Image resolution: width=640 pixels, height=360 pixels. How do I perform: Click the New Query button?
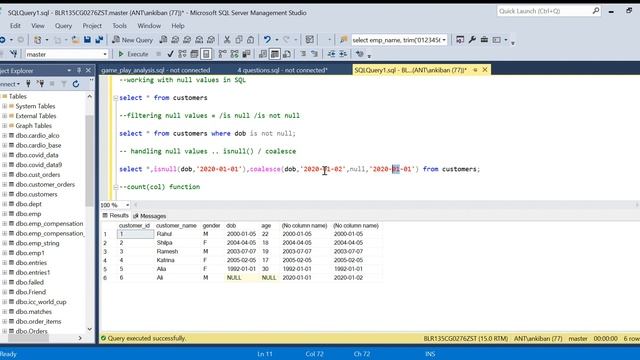coord(133,40)
